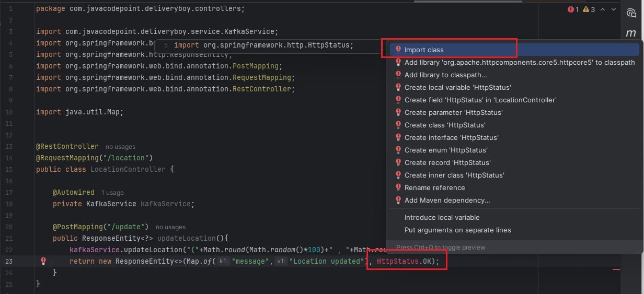The width and height of the screenshot is (644, 294).
Task: Go to previous highlighted error arrow
Action: tap(603, 9)
